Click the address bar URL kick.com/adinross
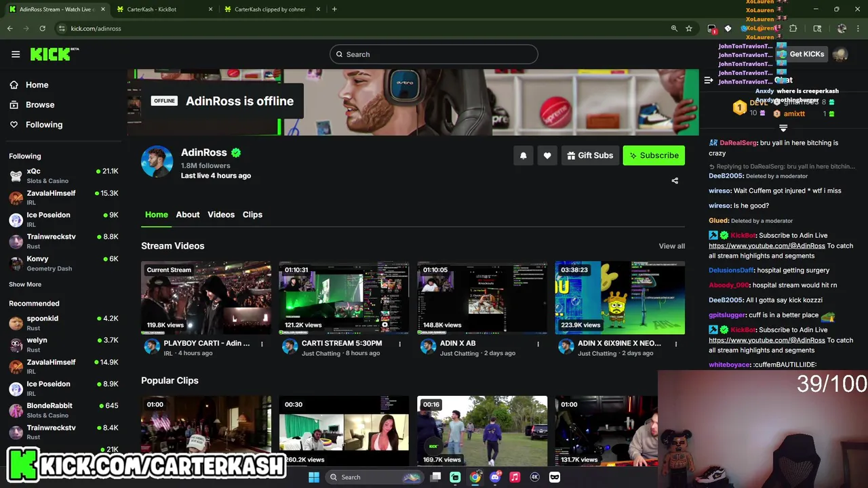The height and width of the screenshot is (488, 868). (96, 28)
